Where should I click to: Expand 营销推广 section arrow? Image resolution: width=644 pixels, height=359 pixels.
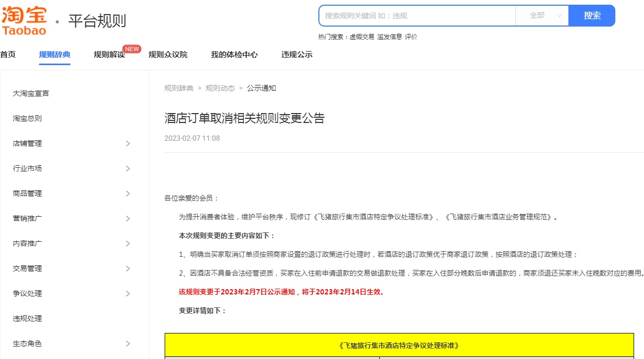tap(128, 219)
